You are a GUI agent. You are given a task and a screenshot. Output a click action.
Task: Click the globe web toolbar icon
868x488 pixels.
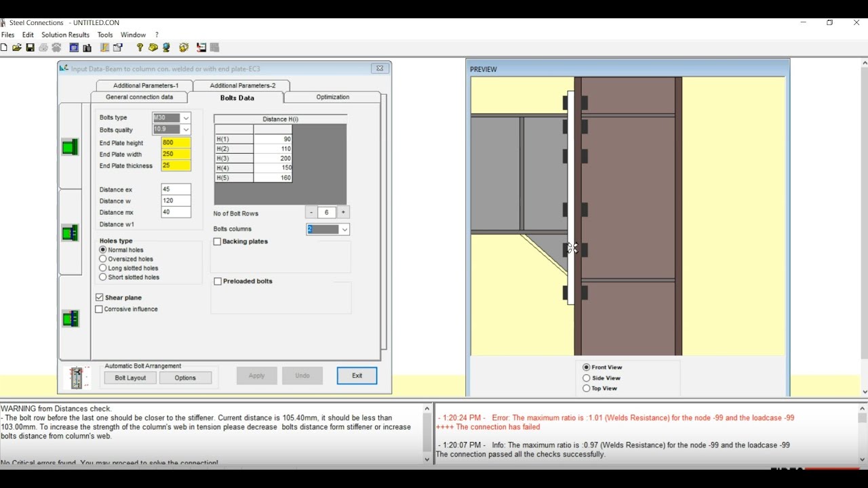pos(166,47)
